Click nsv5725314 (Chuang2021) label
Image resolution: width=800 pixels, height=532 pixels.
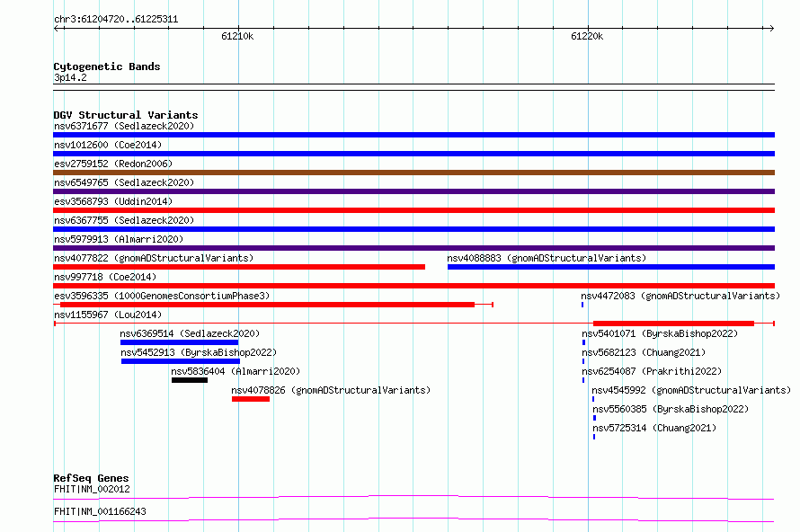coord(654,428)
